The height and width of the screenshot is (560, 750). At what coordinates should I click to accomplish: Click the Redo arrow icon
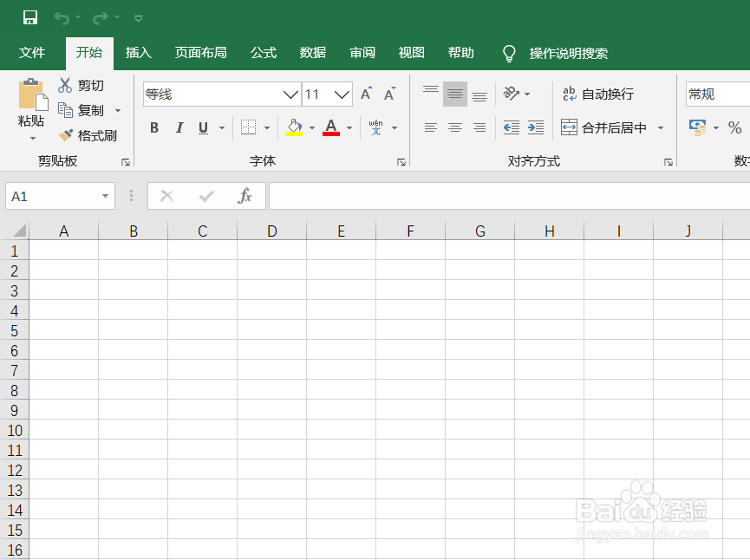tap(101, 18)
